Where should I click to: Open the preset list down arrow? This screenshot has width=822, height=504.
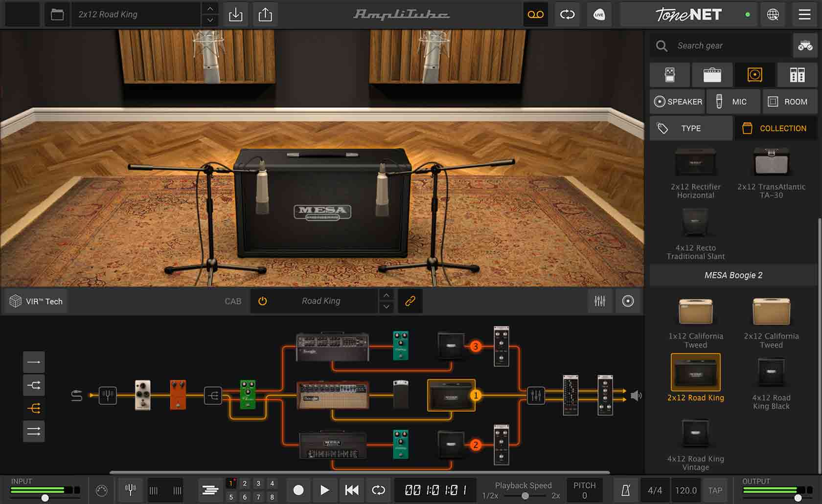[210, 21]
